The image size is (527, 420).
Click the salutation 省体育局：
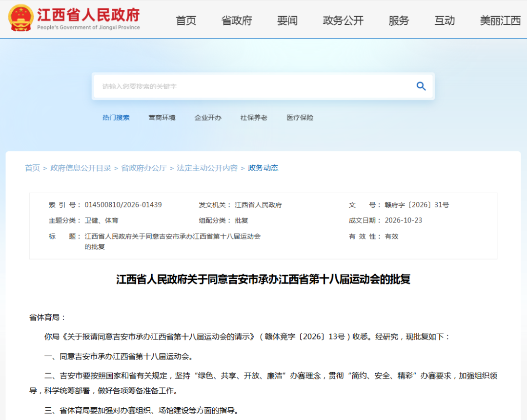click(x=47, y=318)
